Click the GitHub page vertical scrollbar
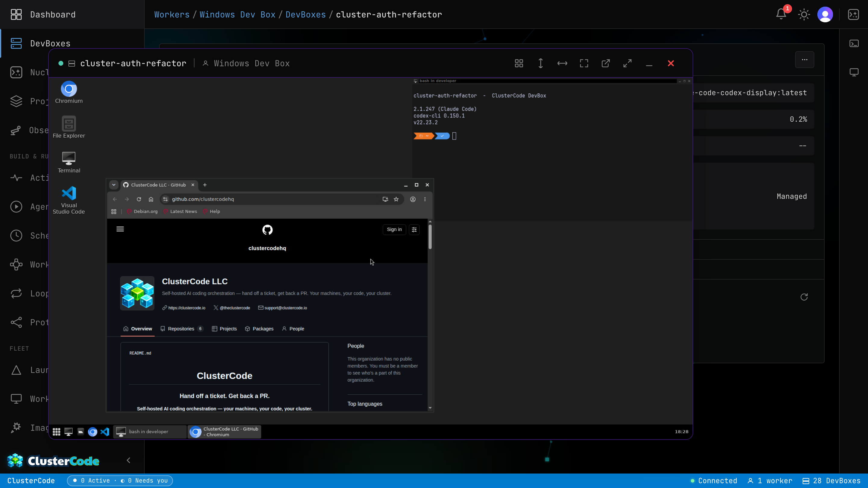This screenshot has height=488, width=868. pos(430,237)
